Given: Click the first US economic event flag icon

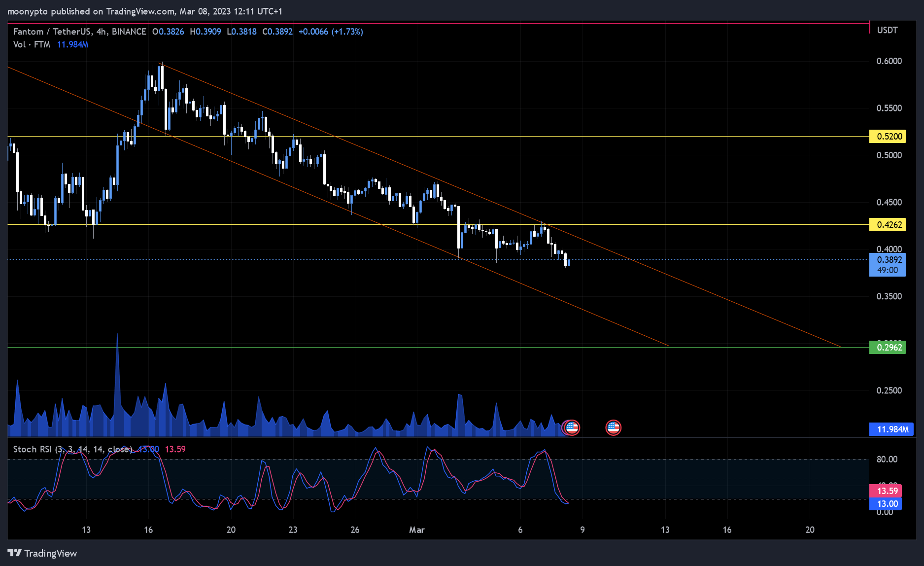Looking at the screenshot, I should coord(572,427).
